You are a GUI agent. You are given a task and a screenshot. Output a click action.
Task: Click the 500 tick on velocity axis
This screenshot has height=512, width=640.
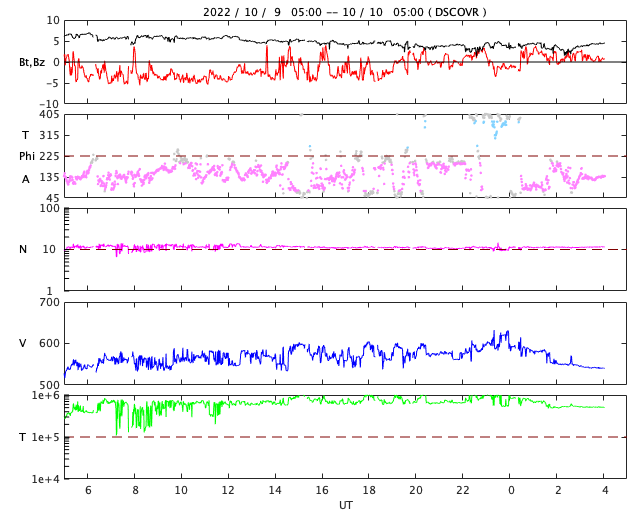[49, 384]
